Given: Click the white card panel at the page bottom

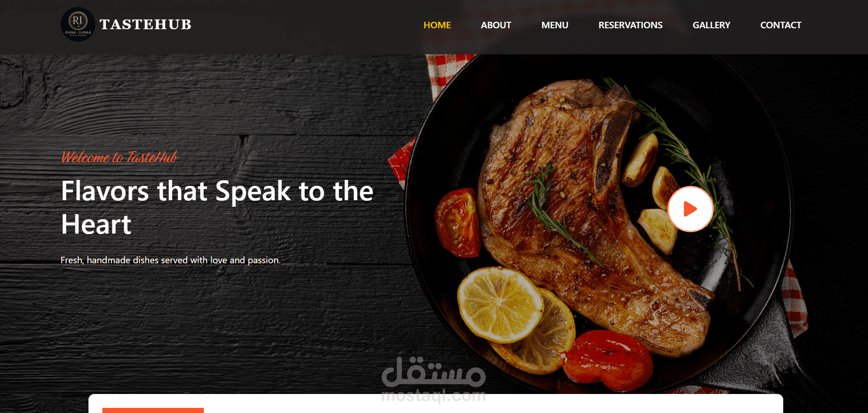Looking at the screenshot, I should (x=435, y=404).
